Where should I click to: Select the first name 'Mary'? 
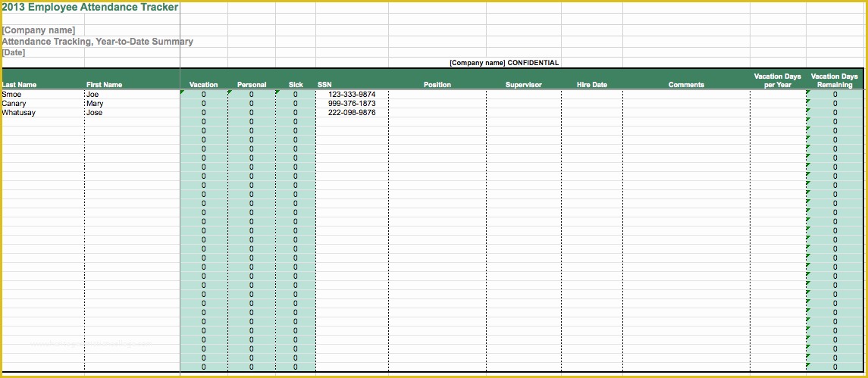(x=95, y=104)
